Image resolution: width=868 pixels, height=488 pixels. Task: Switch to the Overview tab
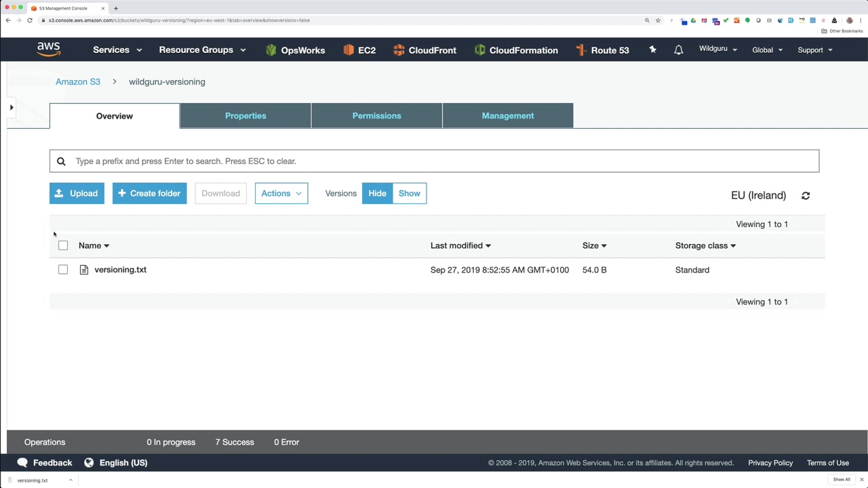pyautogui.click(x=115, y=116)
